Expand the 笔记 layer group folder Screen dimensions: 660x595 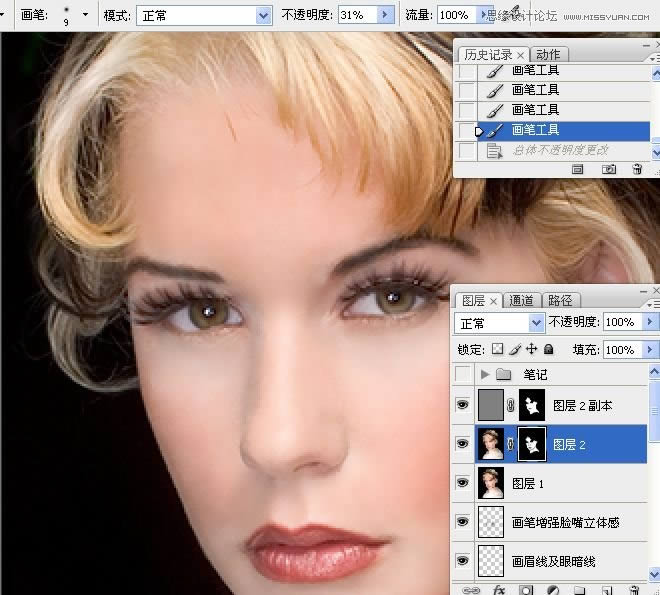(485, 374)
